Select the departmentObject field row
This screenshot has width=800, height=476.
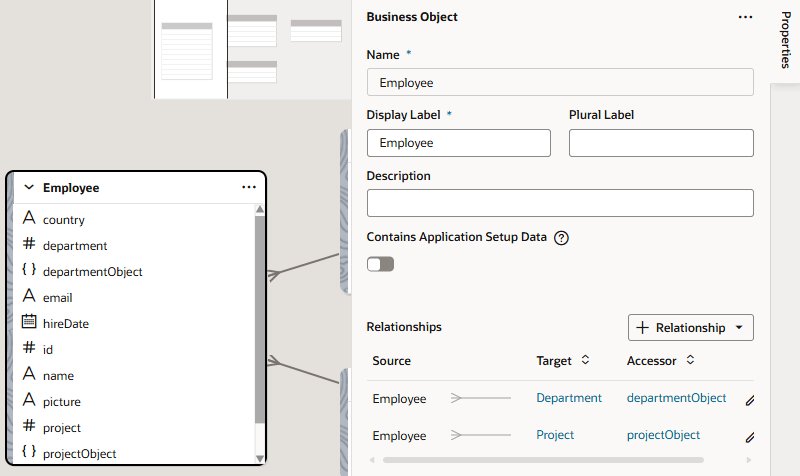click(x=134, y=271)
